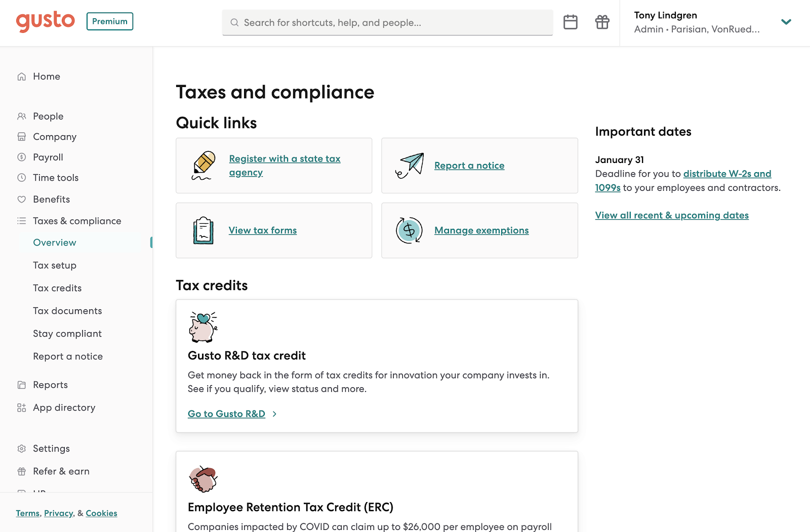
Task: Follow the Go to Gusto R&D link
Action: (226, 414)
